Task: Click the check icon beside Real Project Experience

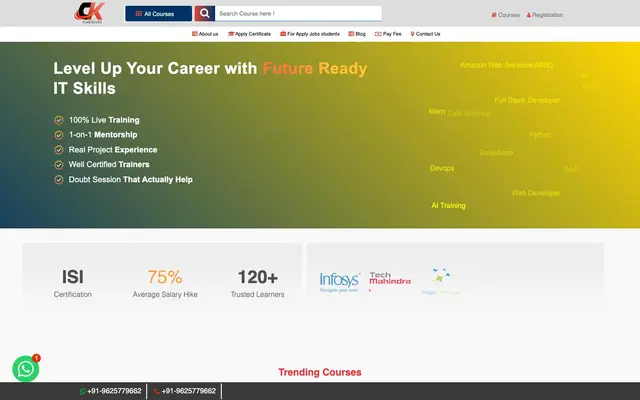Action: tap(59, 150)
